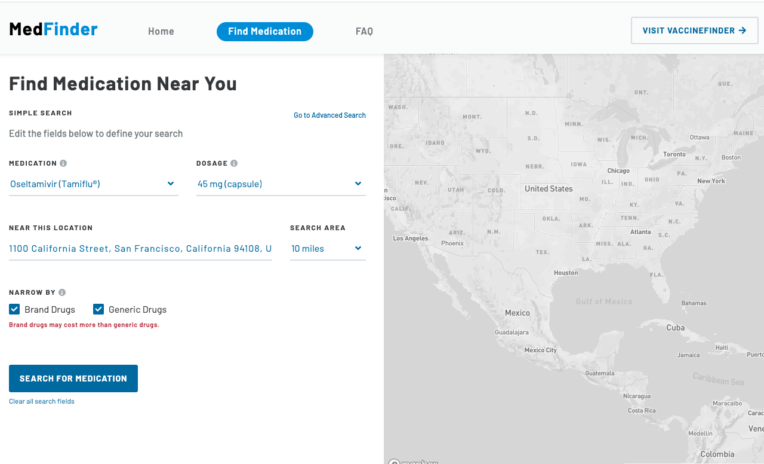Follow the Go to Advanced Search link
Image resolution: width=764 pixels, height=464 pixels.
pos(329,115)
